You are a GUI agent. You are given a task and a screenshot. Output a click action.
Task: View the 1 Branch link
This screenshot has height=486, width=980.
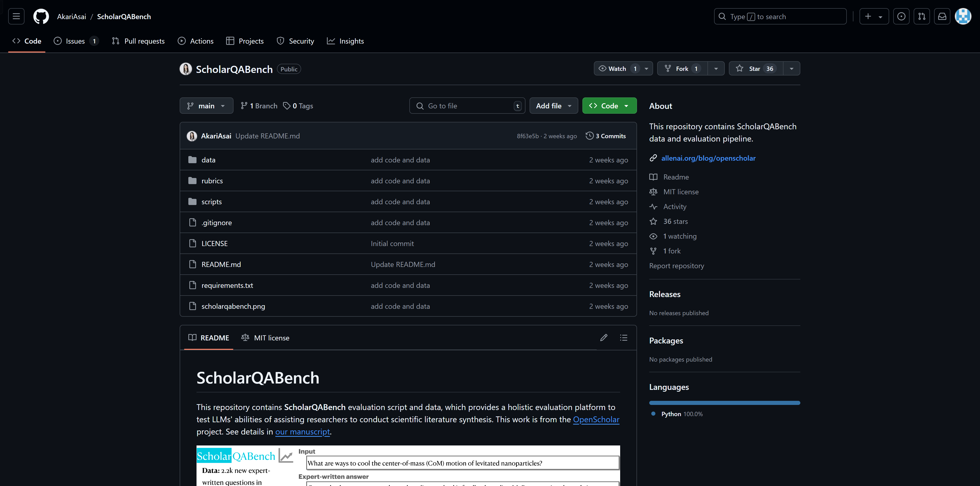pos(259,106)
